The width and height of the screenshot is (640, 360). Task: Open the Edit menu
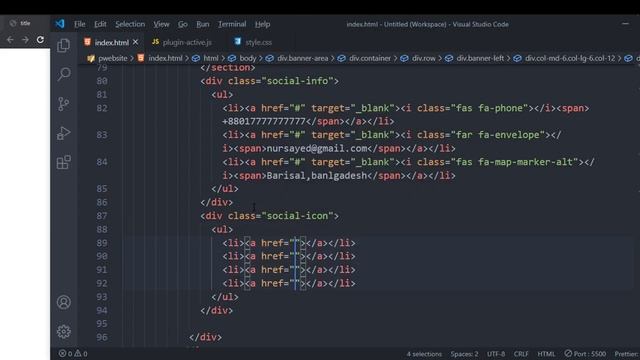click(x=100, y=24)
